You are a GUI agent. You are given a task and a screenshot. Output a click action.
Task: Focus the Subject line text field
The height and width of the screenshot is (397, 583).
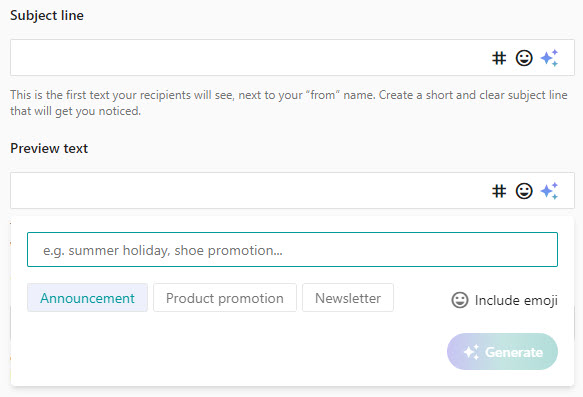pyautogui.click(x=249, y=58)
